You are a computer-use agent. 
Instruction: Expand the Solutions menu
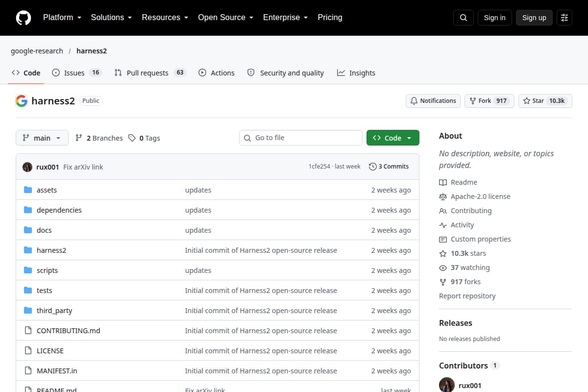point(111,18)
